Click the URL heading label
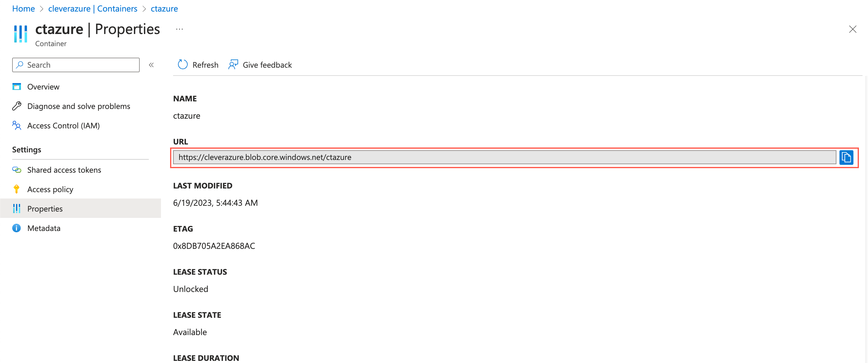Viewport: 868px width, 363px height. 180,142
